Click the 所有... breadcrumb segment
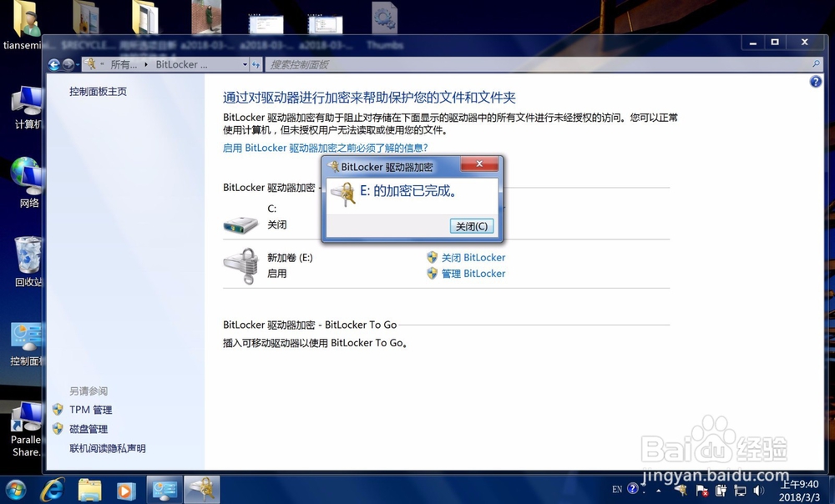Viewport: 835px width, 504px height. (124, 65)
